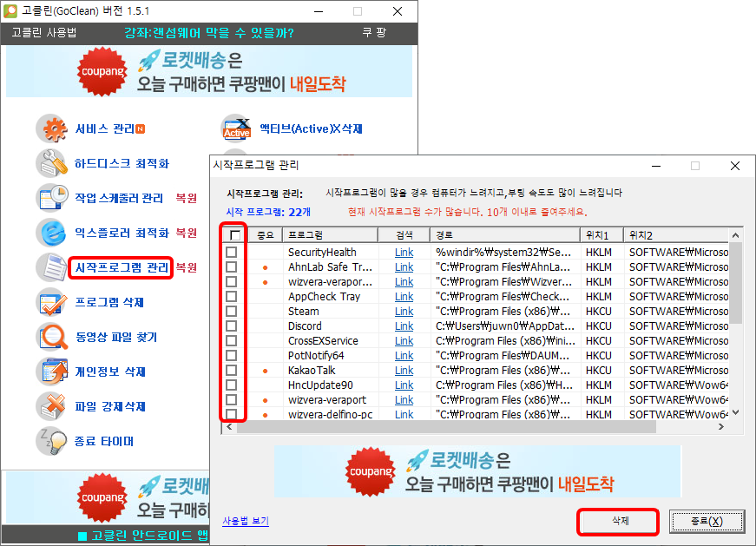The width and height of the screenshot is (756, 546).
Task: Click 복원 next to 작업 스케줄러 관리
Action: tap(186, 198)
